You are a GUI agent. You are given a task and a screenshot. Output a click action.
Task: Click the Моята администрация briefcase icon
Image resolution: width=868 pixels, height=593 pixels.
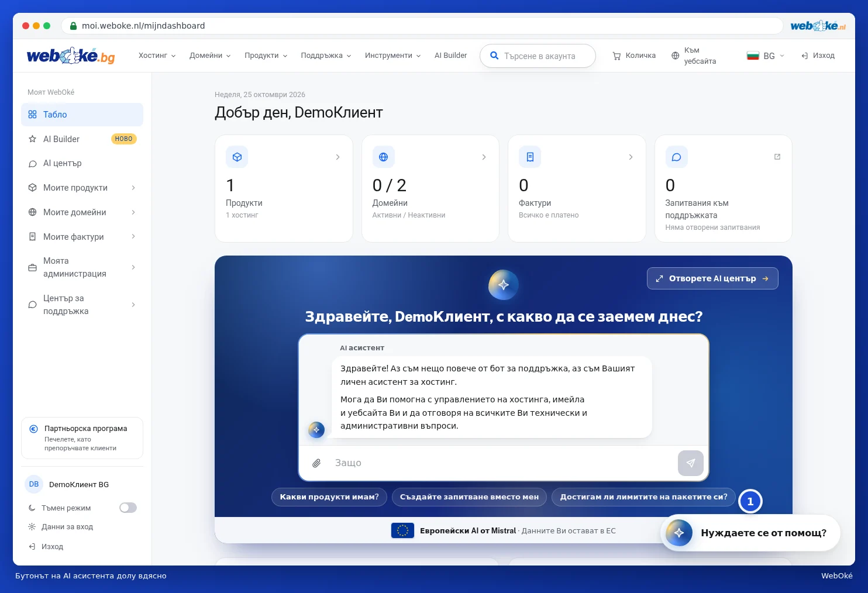pyautogui.click(x=33, y=268)
